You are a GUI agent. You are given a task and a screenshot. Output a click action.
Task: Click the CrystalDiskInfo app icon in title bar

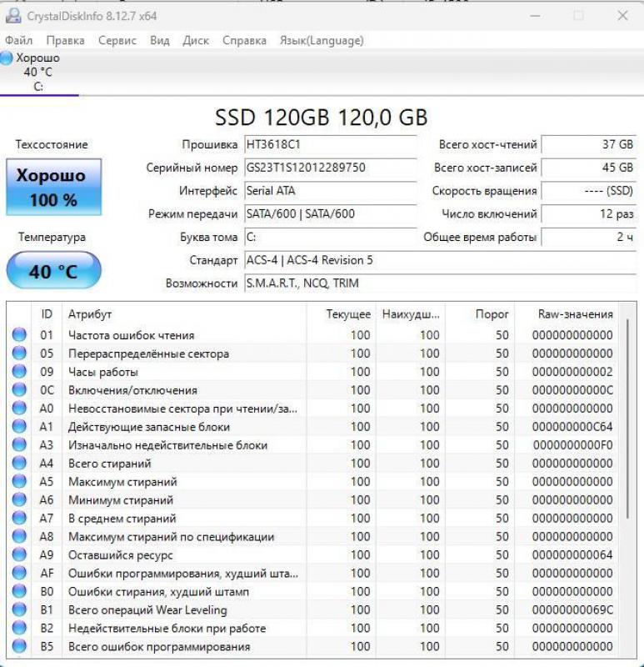pos(13,16)
